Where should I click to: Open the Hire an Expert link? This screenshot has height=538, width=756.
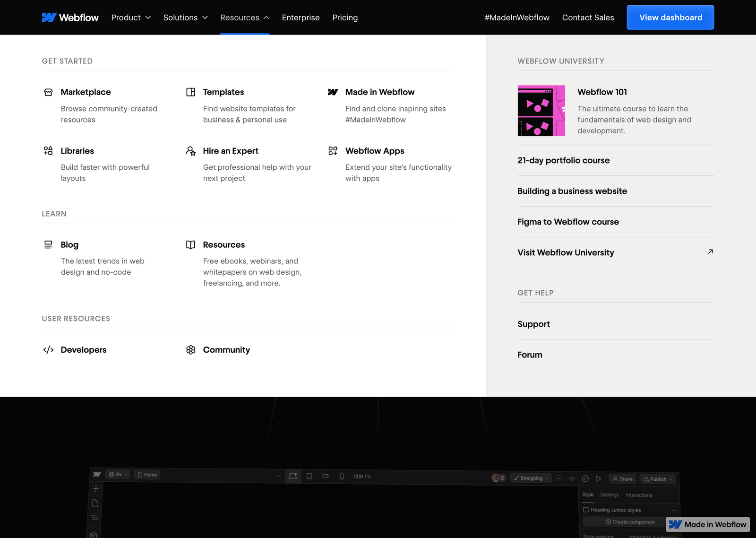click(231, 151)
